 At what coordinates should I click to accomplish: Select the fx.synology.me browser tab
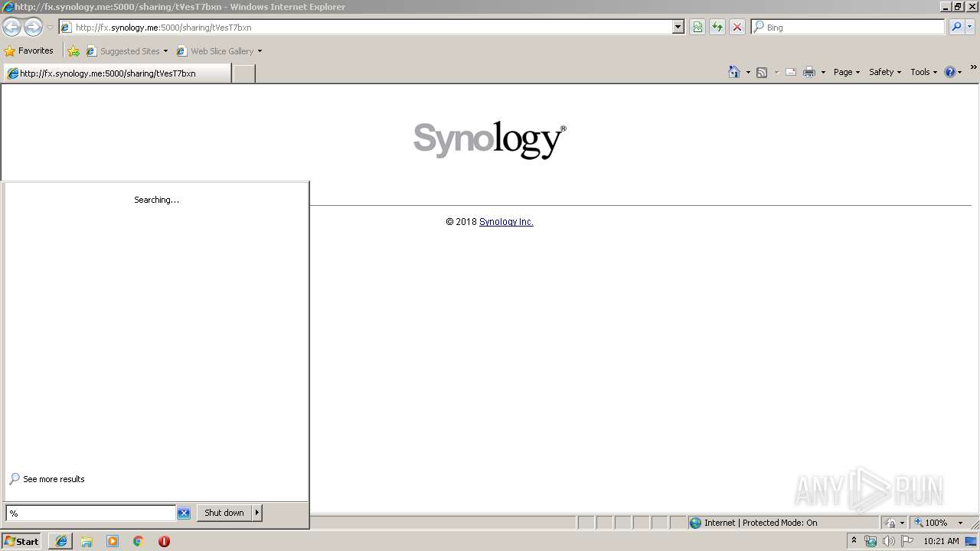pyautogui.click(x=116, y=73)
